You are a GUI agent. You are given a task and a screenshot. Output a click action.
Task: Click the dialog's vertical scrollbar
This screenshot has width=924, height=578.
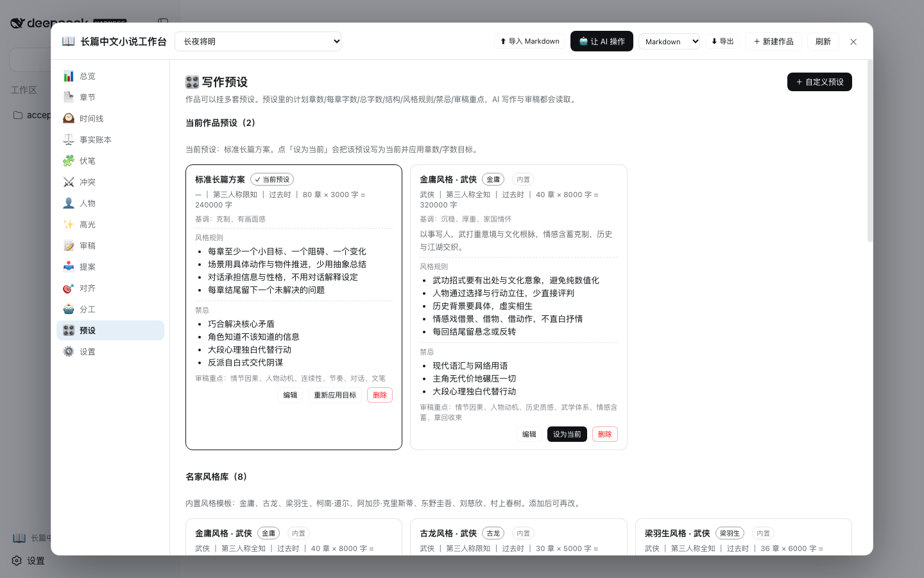pos(870,151)
